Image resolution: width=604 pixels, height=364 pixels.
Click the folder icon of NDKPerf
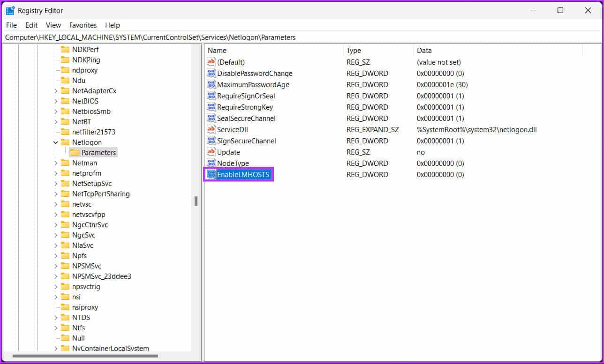point(65,50)
